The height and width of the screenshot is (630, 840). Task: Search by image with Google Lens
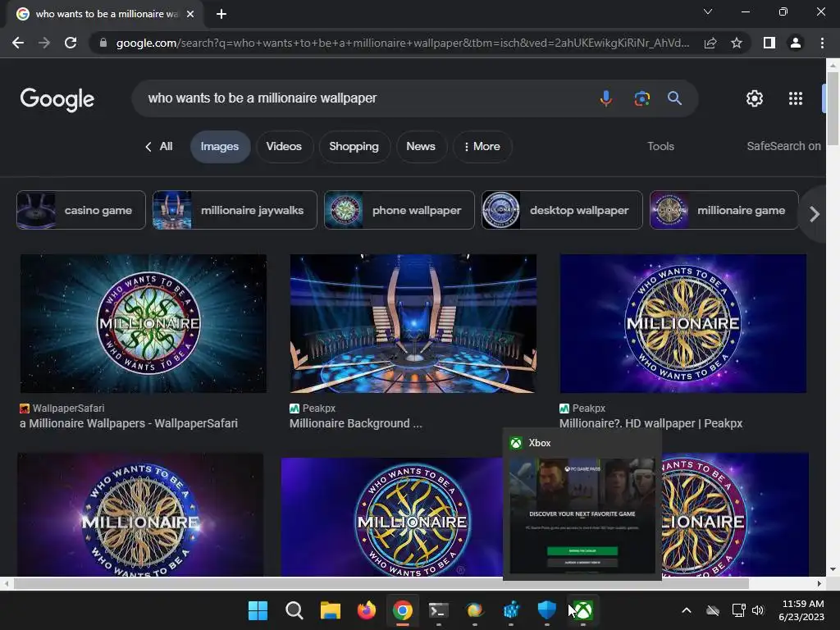click(641, 98)
